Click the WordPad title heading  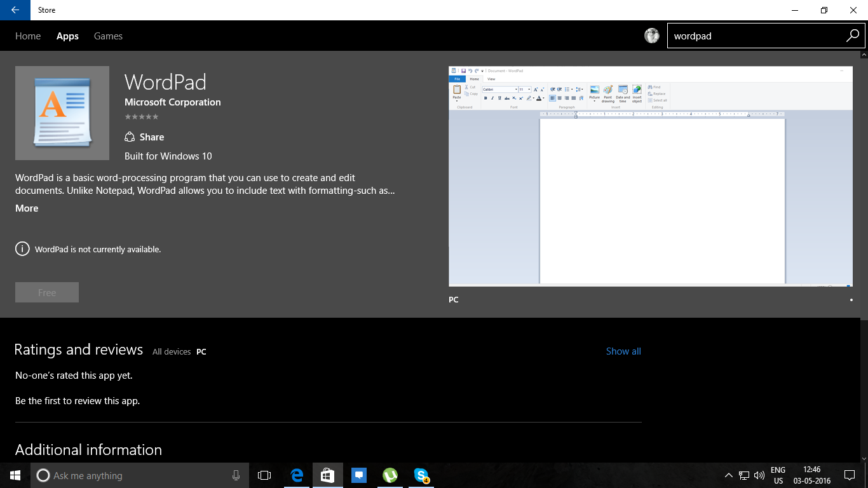pos(165,82)
